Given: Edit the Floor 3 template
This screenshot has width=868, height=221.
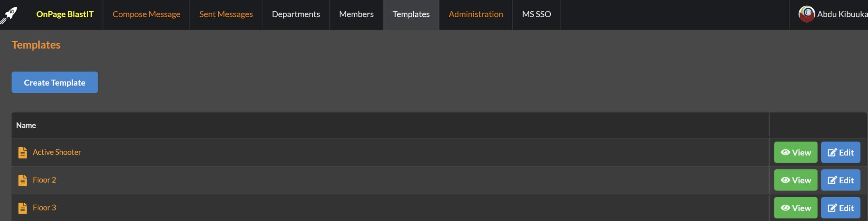Looking at the screenshot, I should (x=841, y=208).
